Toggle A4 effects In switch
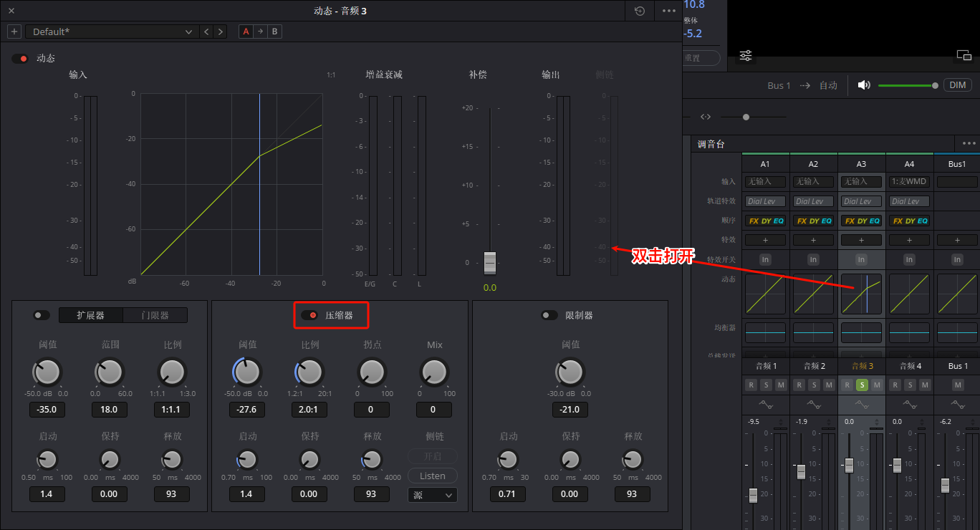980x530 pixels. (x=909, y=259)
